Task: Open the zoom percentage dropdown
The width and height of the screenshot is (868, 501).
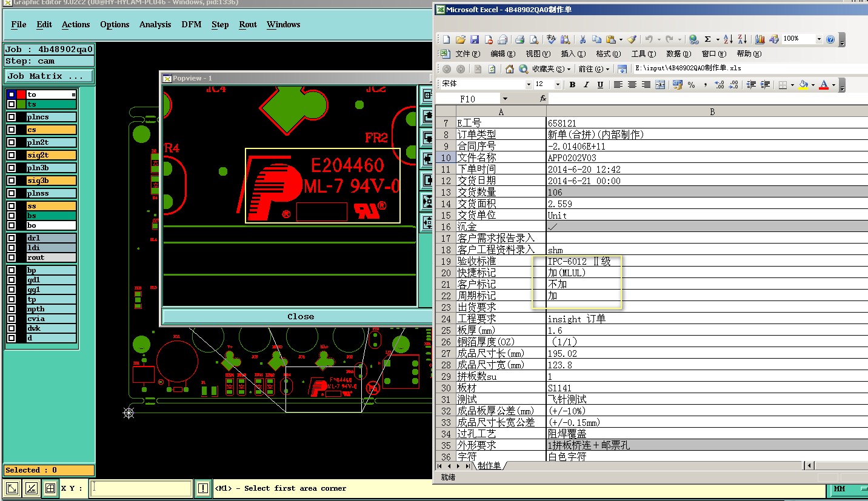Action: pos(818,39)
